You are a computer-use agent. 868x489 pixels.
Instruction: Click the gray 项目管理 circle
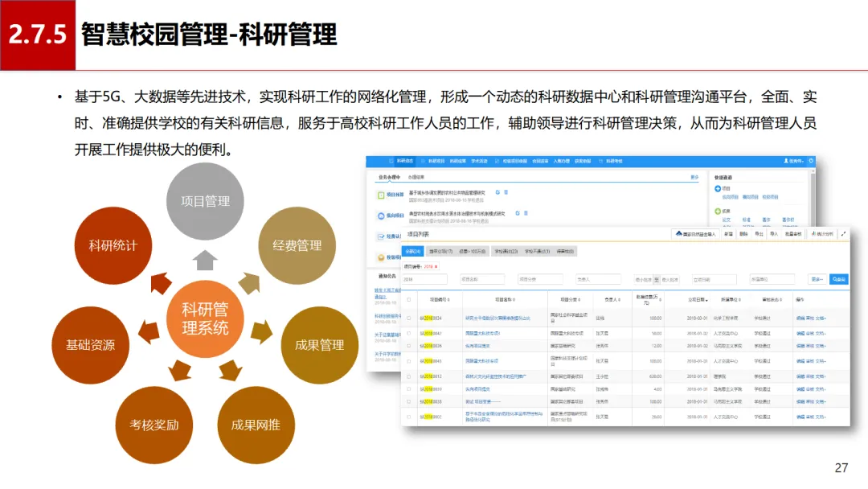[x=205, y=201]
